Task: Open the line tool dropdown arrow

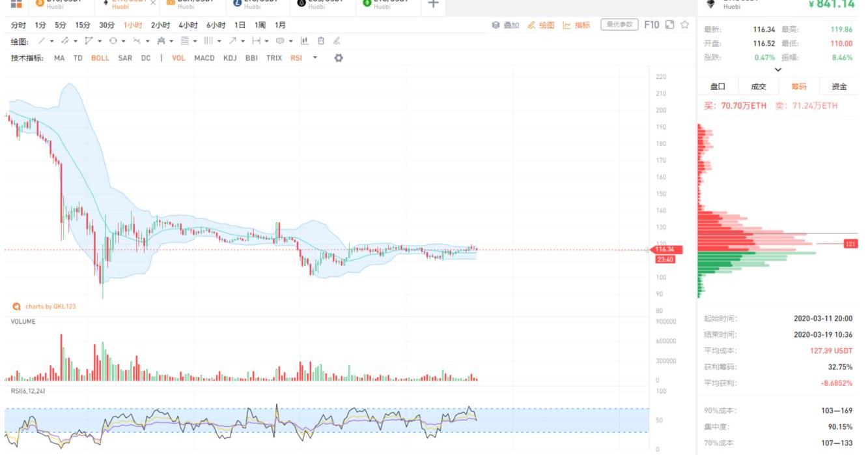Action: click(x=52, y=41)
